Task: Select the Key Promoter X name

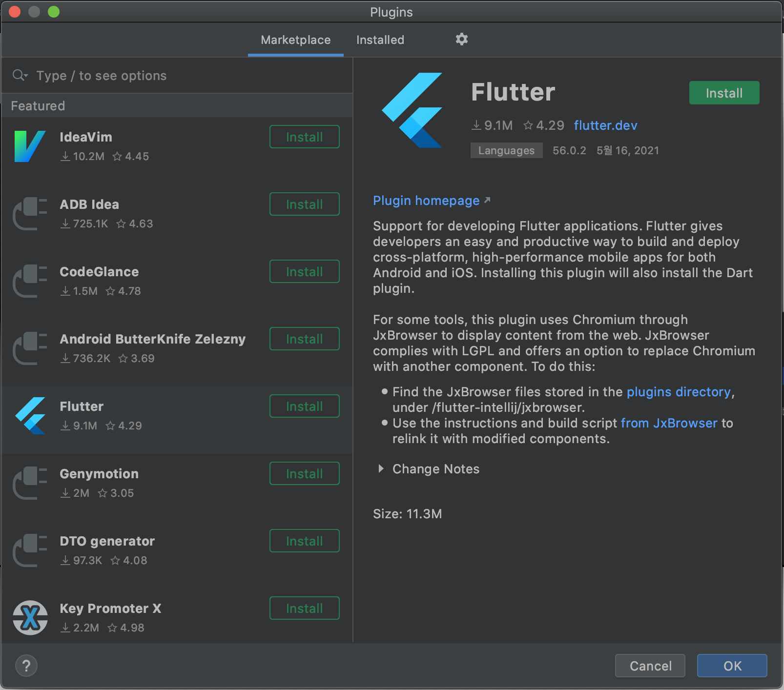Action: point(110,609)
